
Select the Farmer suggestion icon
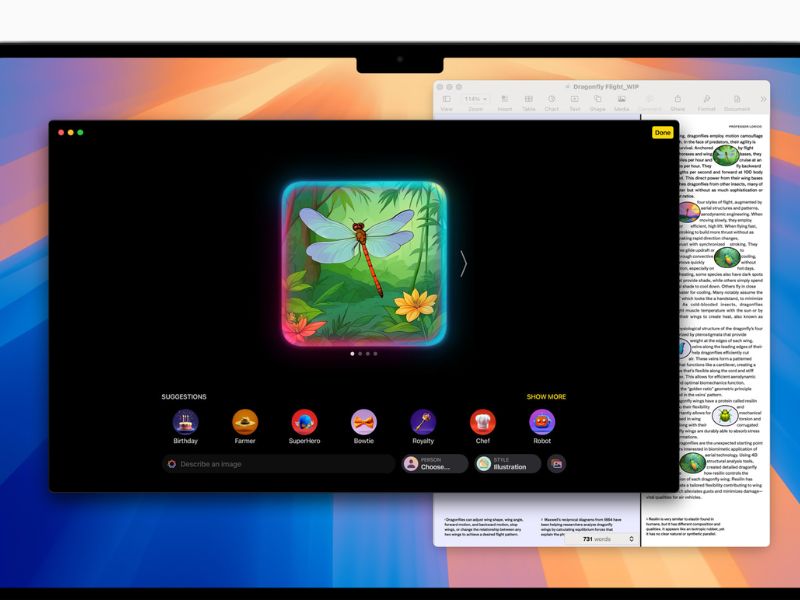[245, 422]
